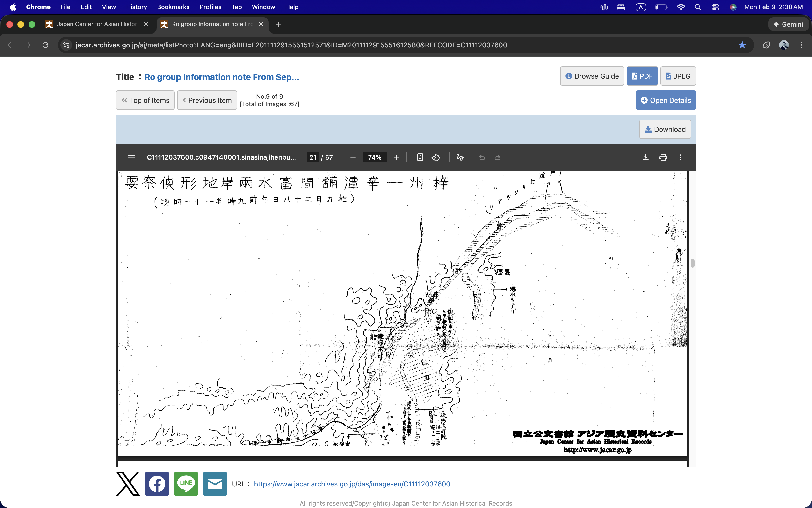Open macOS Spotlight search
The image size is (812, 508).
pos(698,7)
